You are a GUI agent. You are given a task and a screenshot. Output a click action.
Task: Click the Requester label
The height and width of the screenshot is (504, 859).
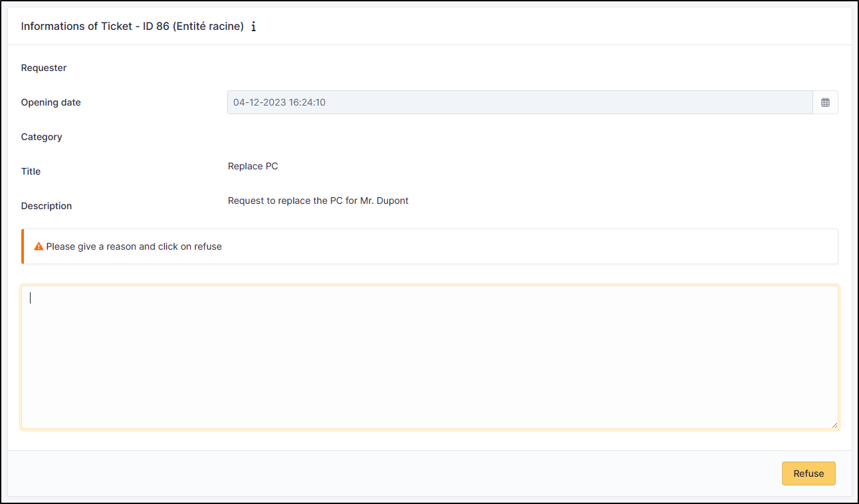pyautogui.click(x=44, y=68)
